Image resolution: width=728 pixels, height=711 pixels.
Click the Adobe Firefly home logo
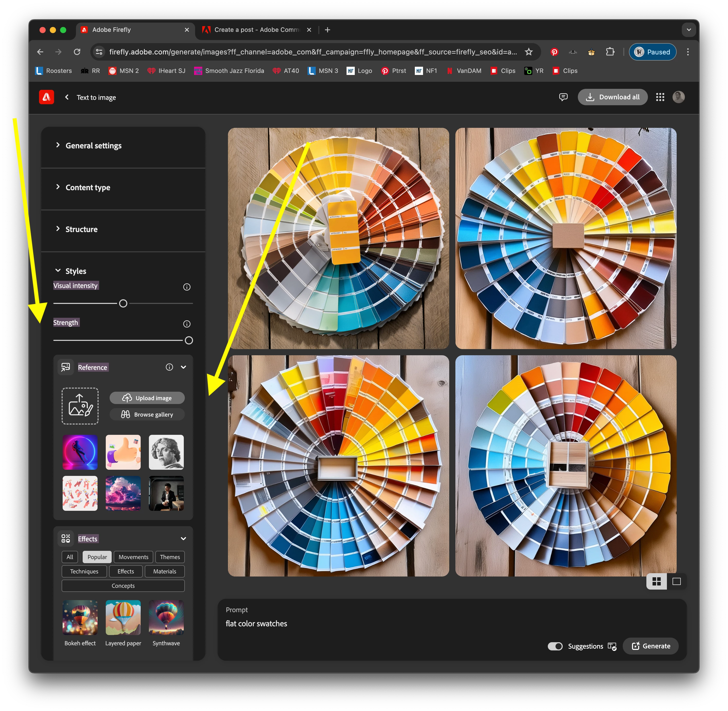[46, 97]
